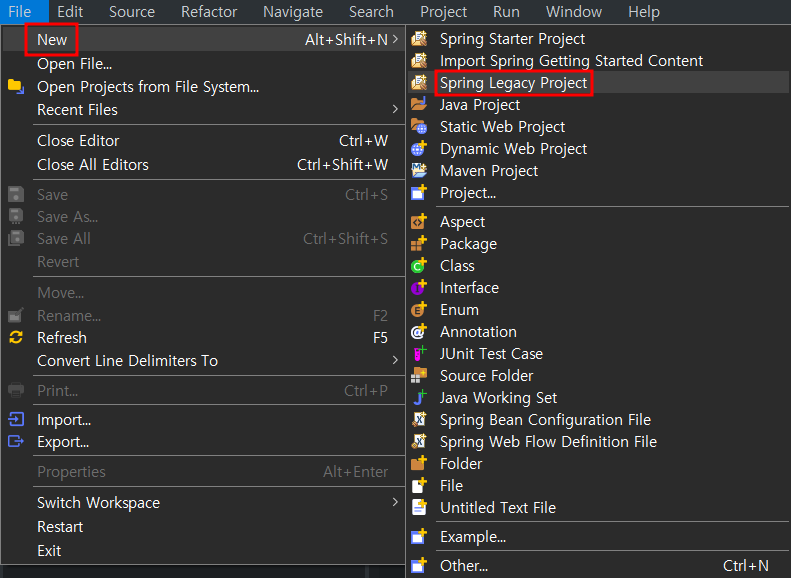
Task: Select Maven Project entry text
Action: pyautogui.click(x=489, y=171)
